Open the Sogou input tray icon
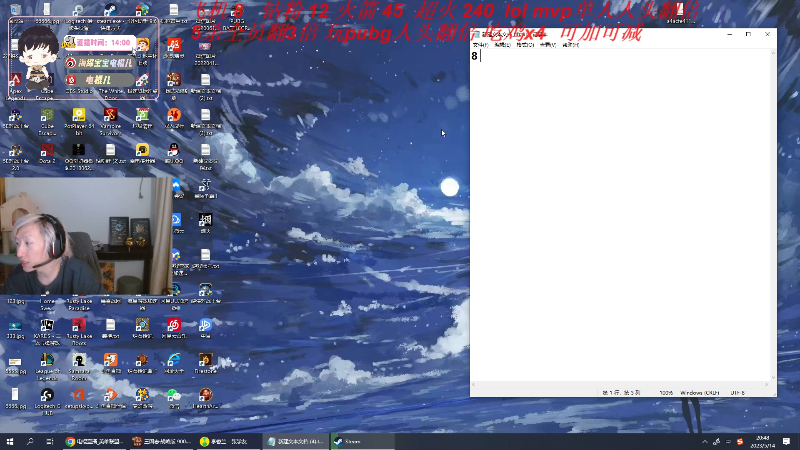 tap(740, 441)
